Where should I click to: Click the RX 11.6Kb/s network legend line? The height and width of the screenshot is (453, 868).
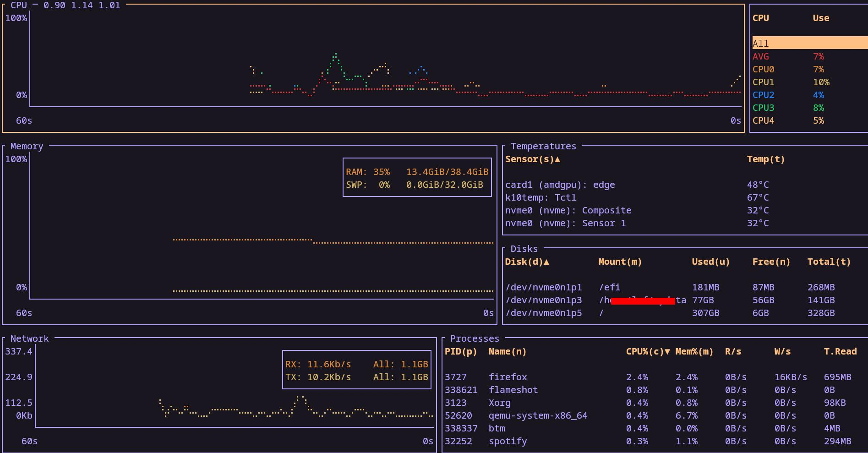coord(356,364)
